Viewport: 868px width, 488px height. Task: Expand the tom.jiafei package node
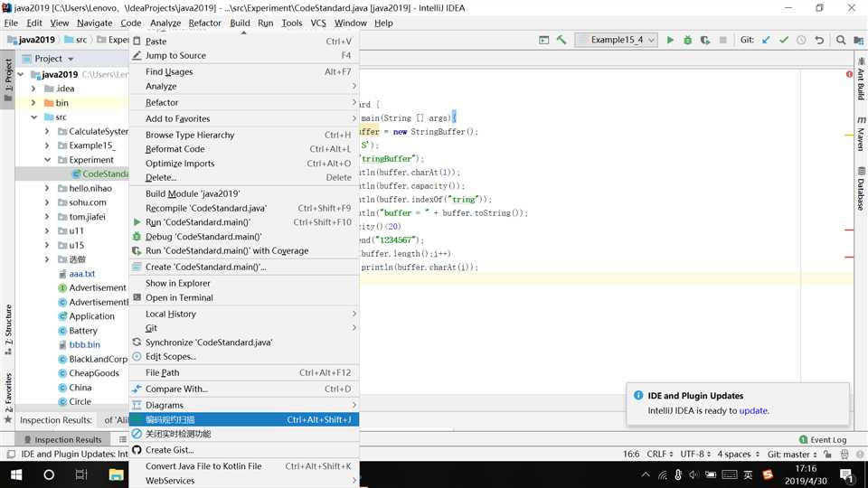point(47,217)
